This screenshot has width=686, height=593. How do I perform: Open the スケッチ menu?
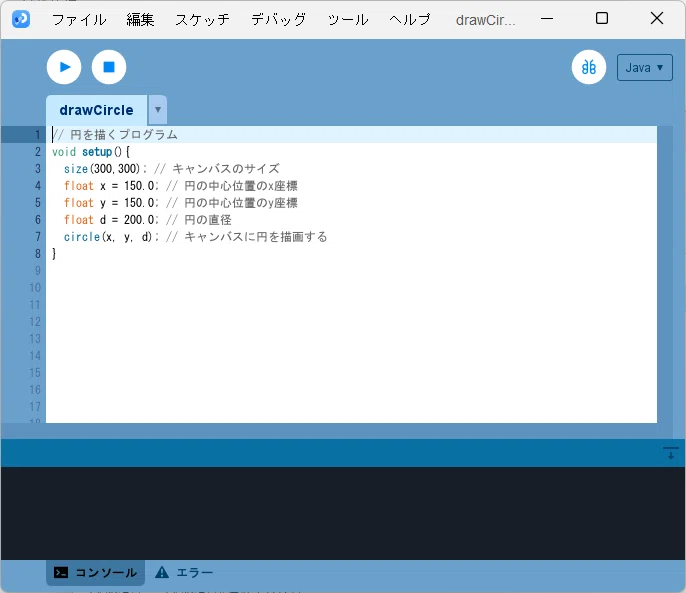(203, 20)
